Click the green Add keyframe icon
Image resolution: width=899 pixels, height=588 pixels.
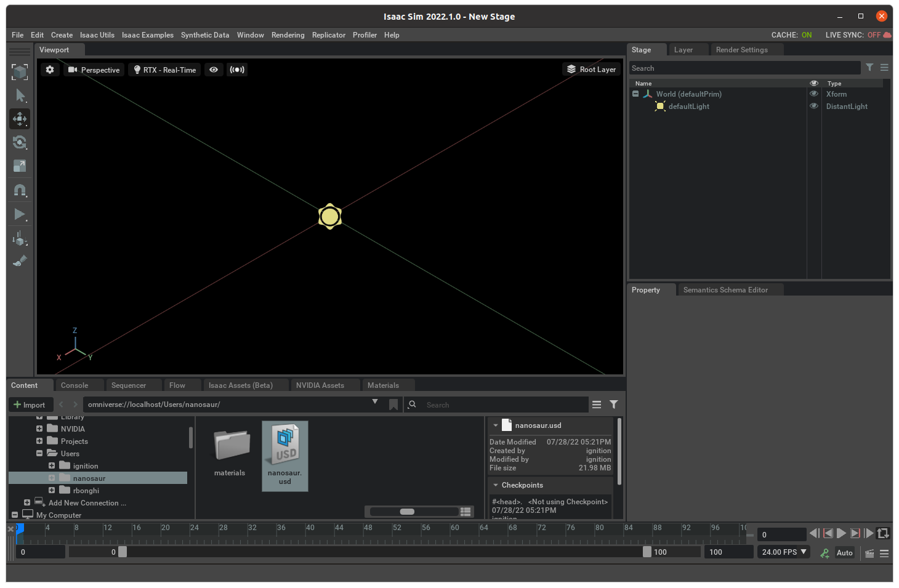824,553
